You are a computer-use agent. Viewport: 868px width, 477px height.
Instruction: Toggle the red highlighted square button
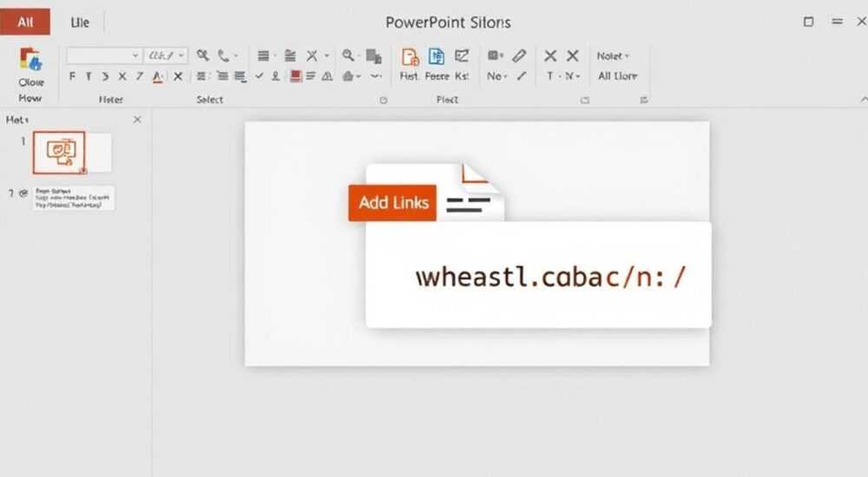tap(296, 76)
